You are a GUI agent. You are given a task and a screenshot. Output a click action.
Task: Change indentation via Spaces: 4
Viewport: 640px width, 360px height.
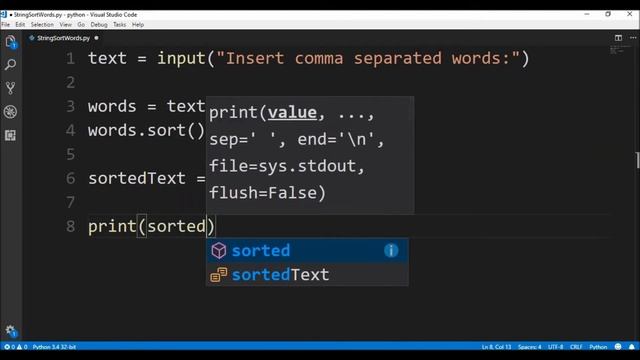[529, 347]
